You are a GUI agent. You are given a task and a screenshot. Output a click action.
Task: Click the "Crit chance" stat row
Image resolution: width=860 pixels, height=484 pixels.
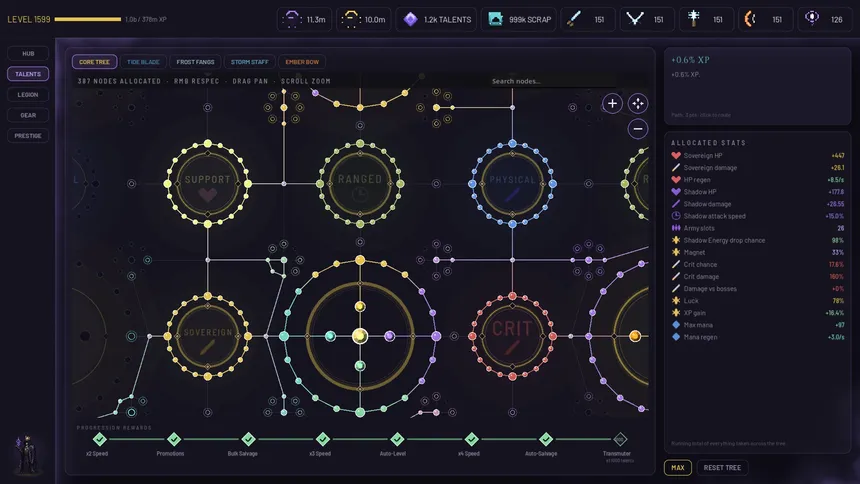click(x=757, y=264)
